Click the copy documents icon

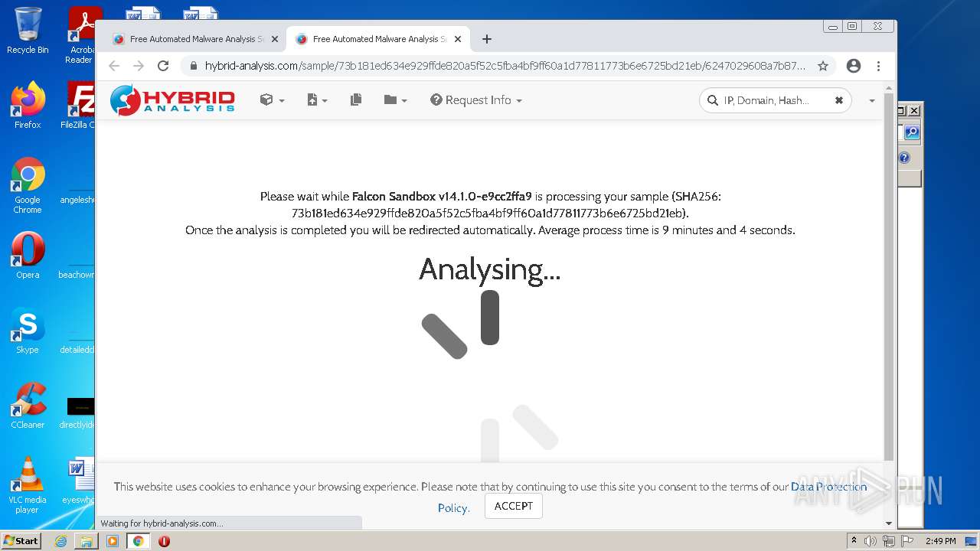coord(356,100)
